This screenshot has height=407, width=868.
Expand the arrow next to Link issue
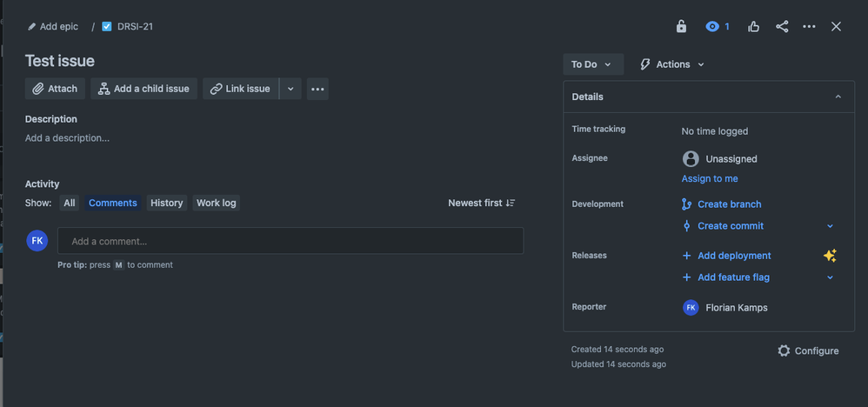pyautogui.click(x=290, y=89)
